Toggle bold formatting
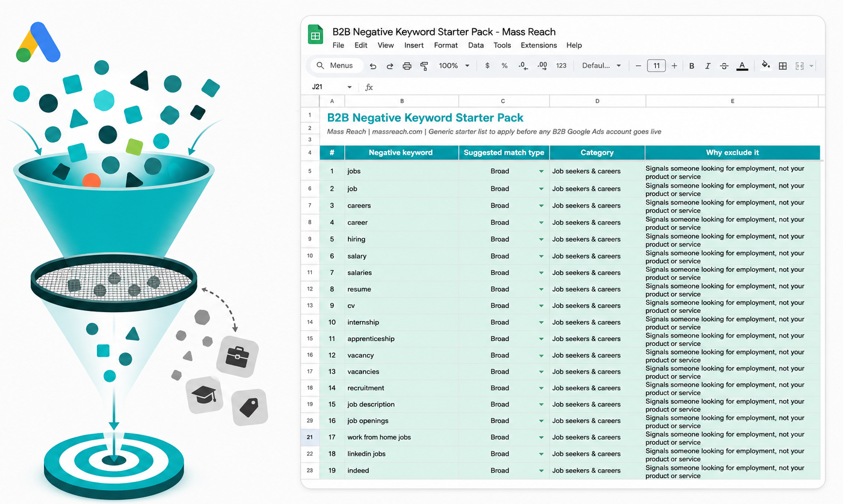843x504 pixels. point(692,66)
